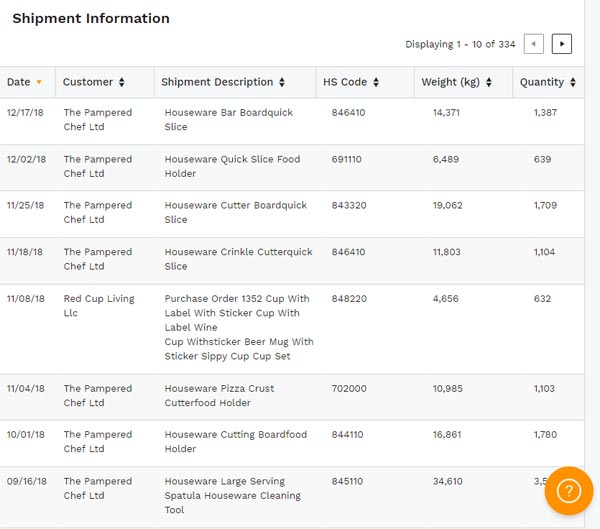Select weight value 14,371
The width and height of the screenshot is (600, 529).
(446, 113)
